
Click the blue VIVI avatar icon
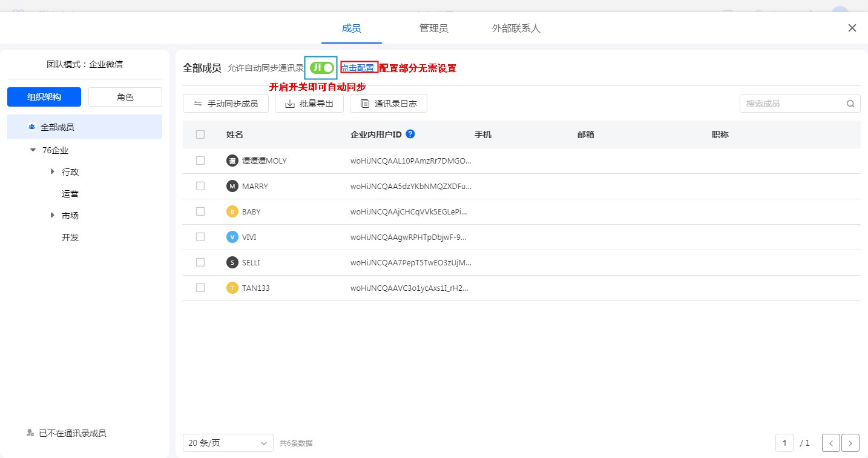(232, 237)
